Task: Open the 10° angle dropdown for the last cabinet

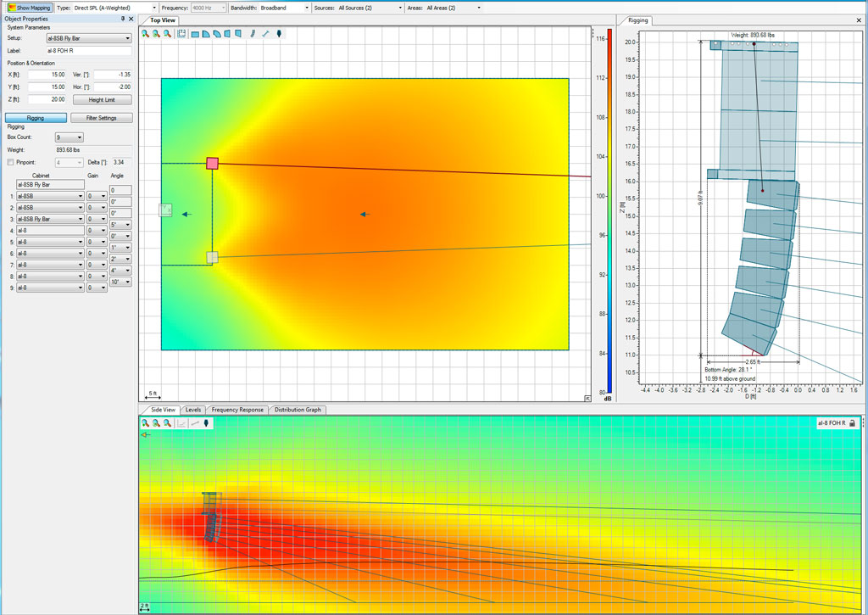Action: (x=120, y=282)
